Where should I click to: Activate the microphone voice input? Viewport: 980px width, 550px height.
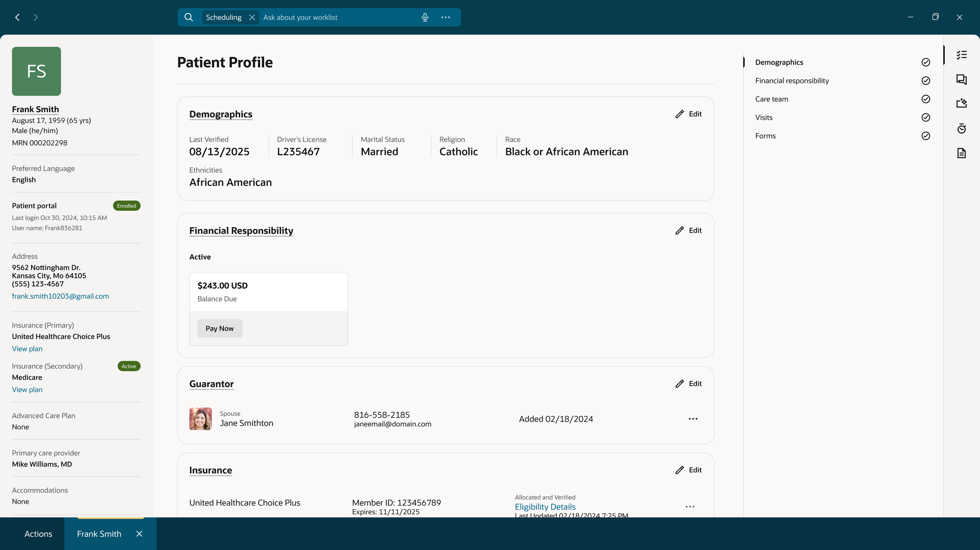pos(425,17)
